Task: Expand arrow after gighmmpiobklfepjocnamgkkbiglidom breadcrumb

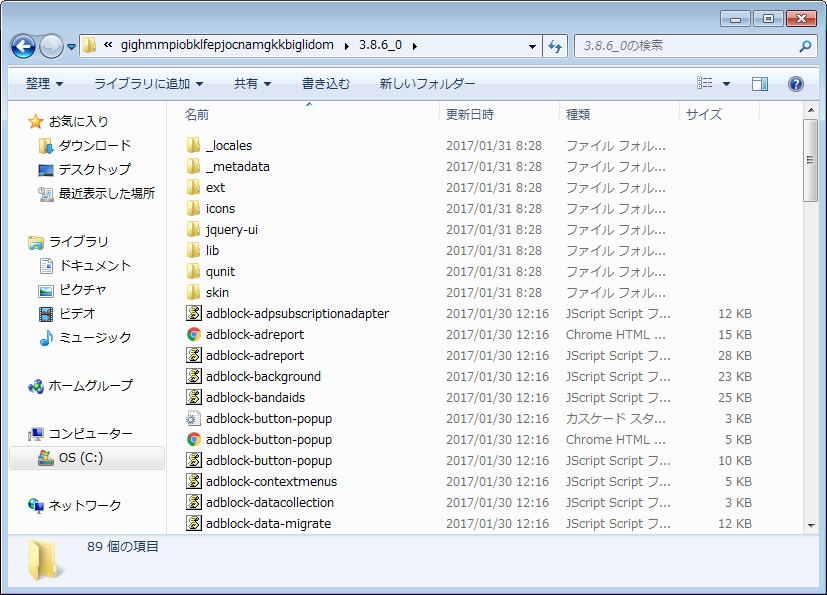Action: pos(347,46)
